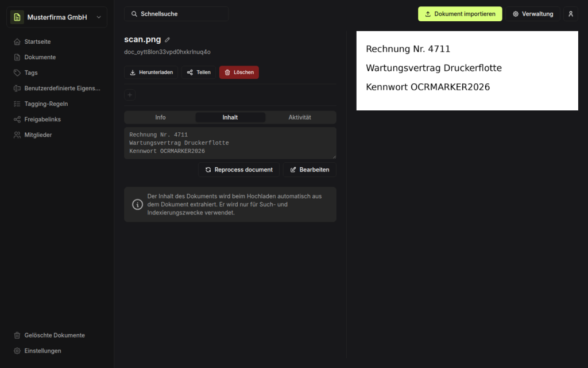Open Einstellungen in the sidebar
Viewport: 588px width, 368px height.
(x=57, y=351)
